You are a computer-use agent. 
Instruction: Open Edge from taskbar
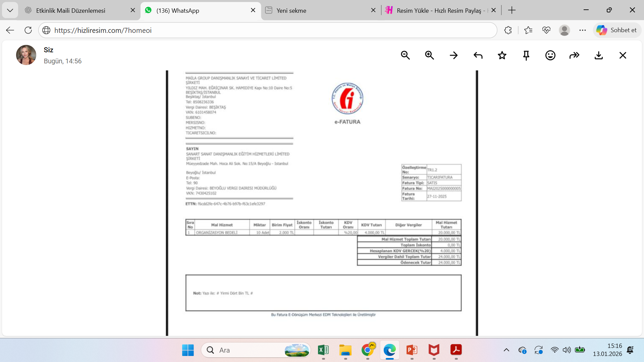point(389,350)
